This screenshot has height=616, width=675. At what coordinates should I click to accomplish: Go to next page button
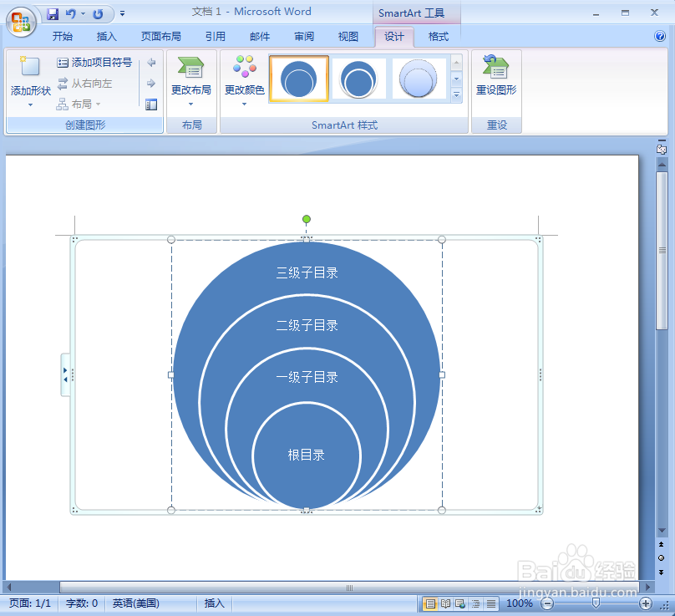point(662,572)
